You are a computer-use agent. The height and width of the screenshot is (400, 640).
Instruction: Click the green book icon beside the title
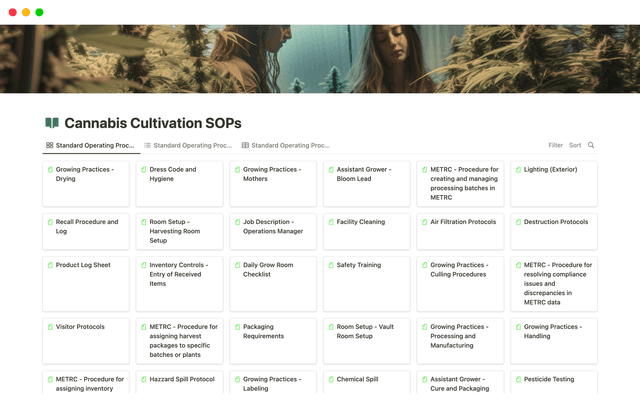coord(52,123)
